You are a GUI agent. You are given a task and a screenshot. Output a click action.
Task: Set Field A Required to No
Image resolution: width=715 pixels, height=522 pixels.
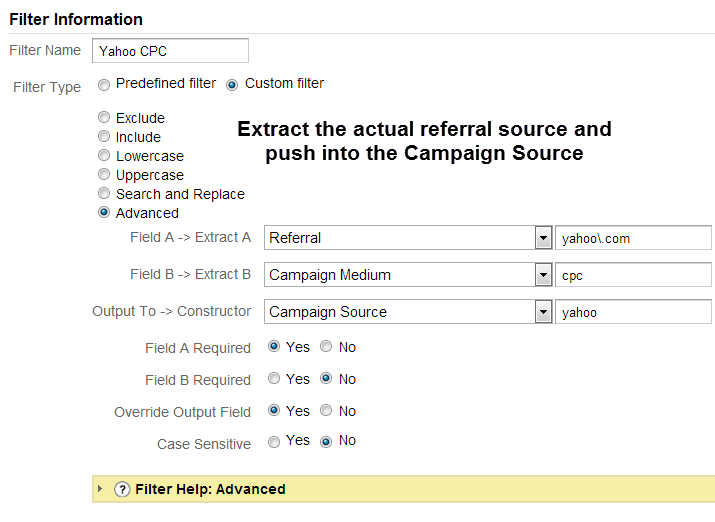[x=326, y=346]
